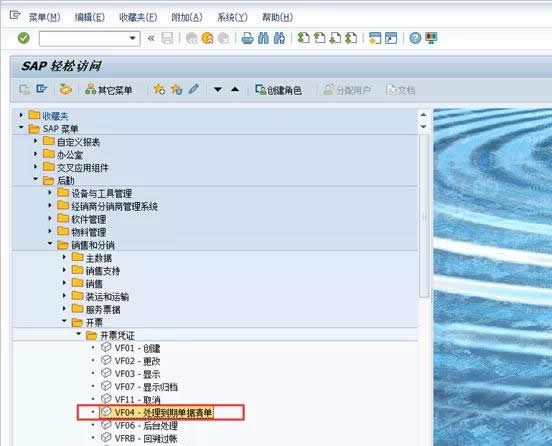
Task: Collapse the 后勤 folder
Action: pyautogui.click(x=35, y=179)
